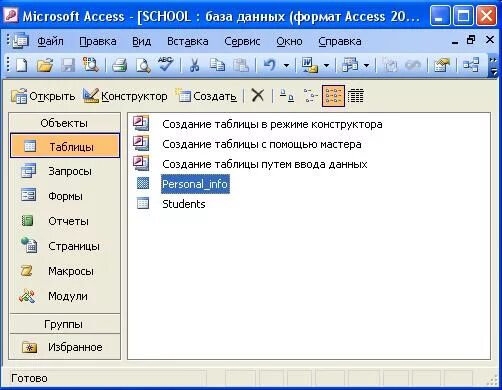Open the Справка menu
The height and width of the screenshot is (390, 502).
pyautogui.click(x=340, y=41)
